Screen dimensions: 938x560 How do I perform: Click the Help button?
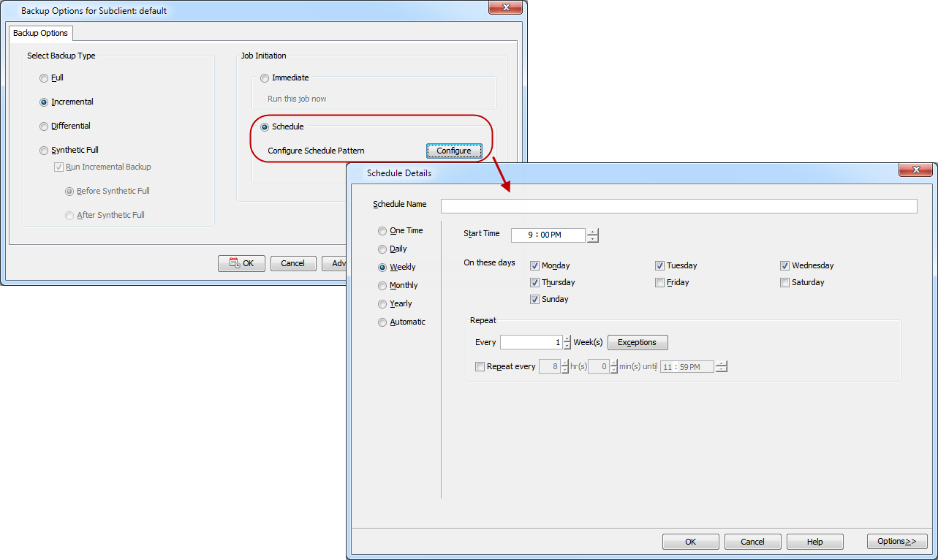(x=814, y=542)
